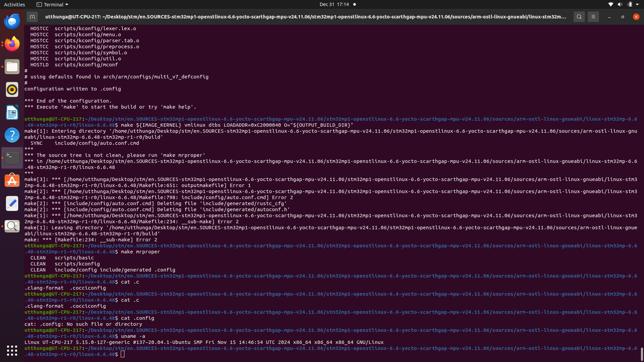644x362 pixels.
Task: Open Firefox from the dock
Action: 12,44
